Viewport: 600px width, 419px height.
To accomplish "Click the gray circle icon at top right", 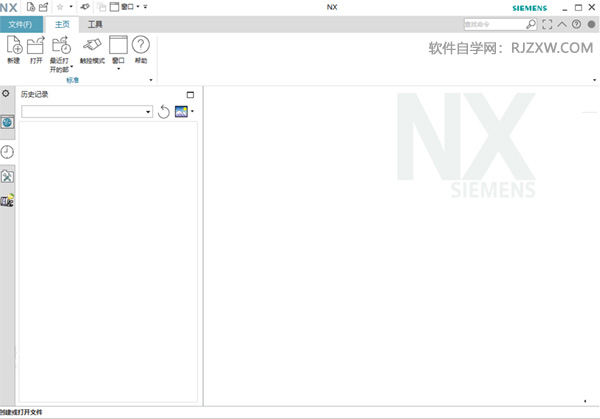I will [x=591, y=24].
